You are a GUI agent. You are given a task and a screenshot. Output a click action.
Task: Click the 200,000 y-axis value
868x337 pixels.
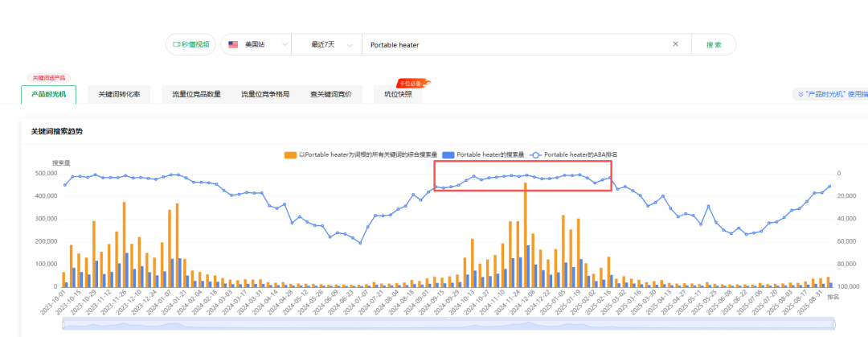click(x=46, y=241)
